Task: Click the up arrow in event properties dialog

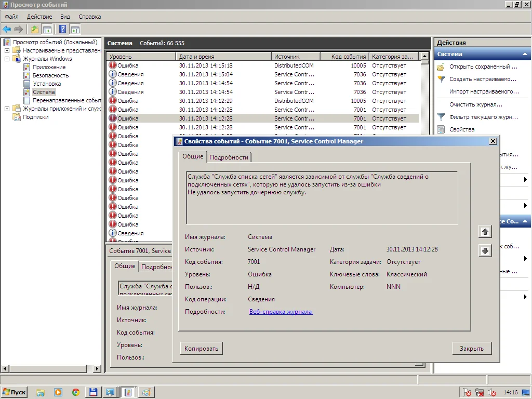Action: 485,232
